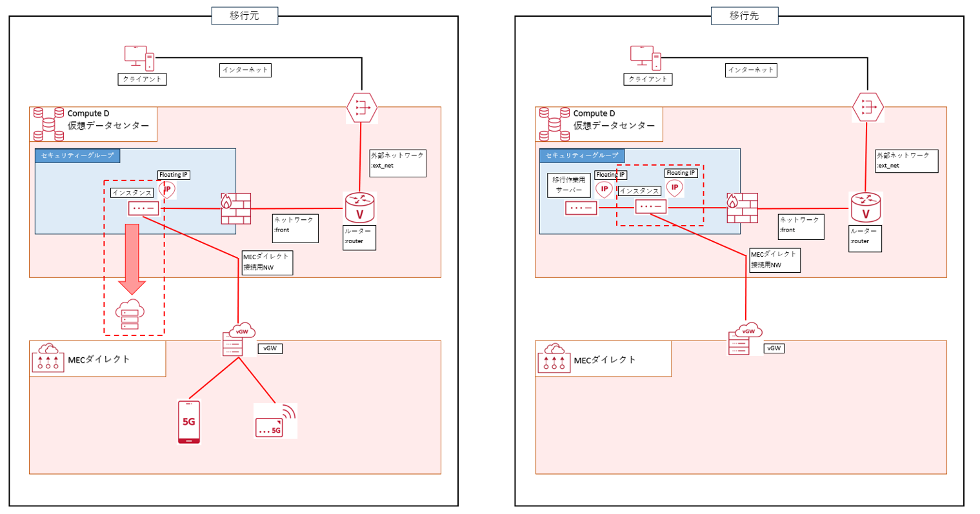980x514 pixels.
Task: Select the firewall icon in the 移行元 diagram
Action: coord(235,208)
